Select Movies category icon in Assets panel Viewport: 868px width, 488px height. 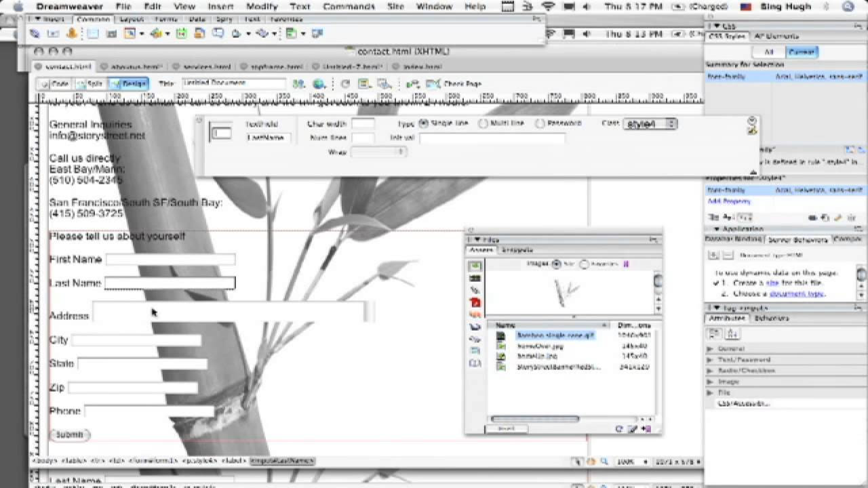(x=475, y=327)
